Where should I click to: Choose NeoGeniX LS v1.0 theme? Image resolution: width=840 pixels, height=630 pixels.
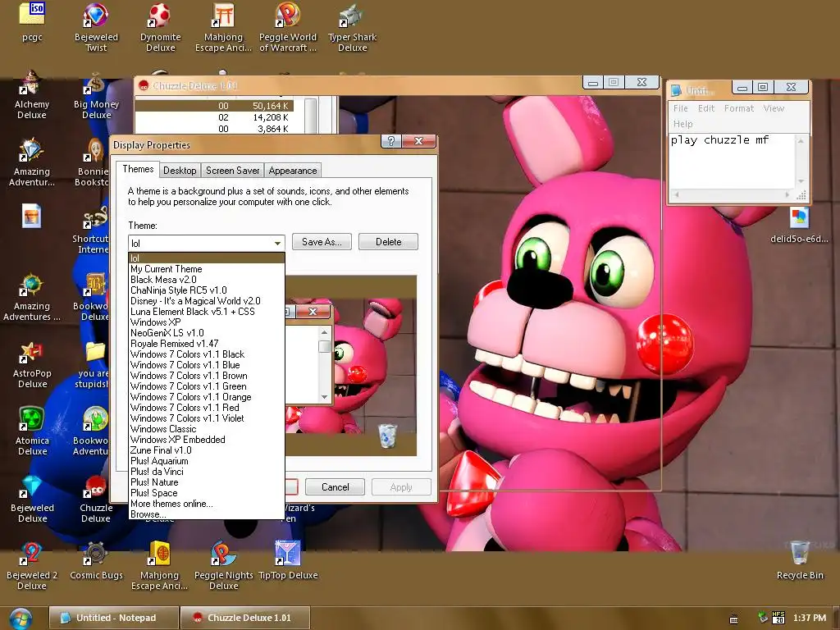[x=206, y=333]
